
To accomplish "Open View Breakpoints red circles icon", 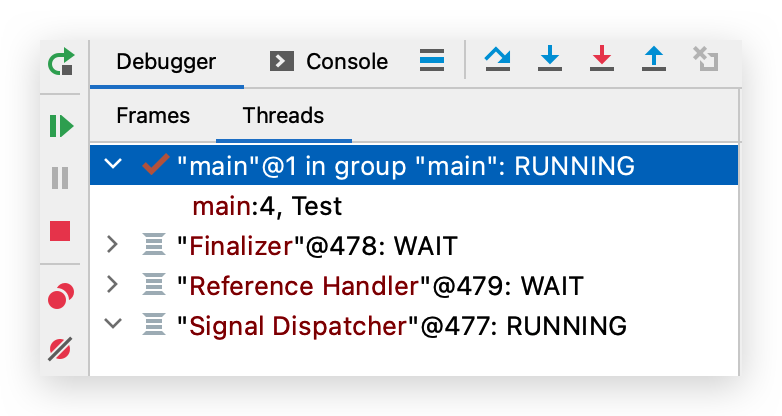I will tap(61, 296).
